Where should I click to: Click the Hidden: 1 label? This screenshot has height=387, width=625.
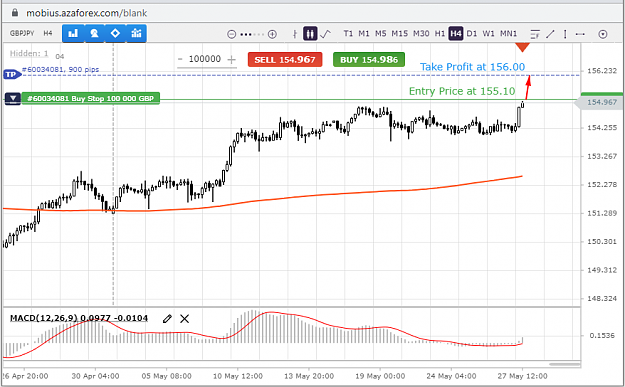pos(29,53)
